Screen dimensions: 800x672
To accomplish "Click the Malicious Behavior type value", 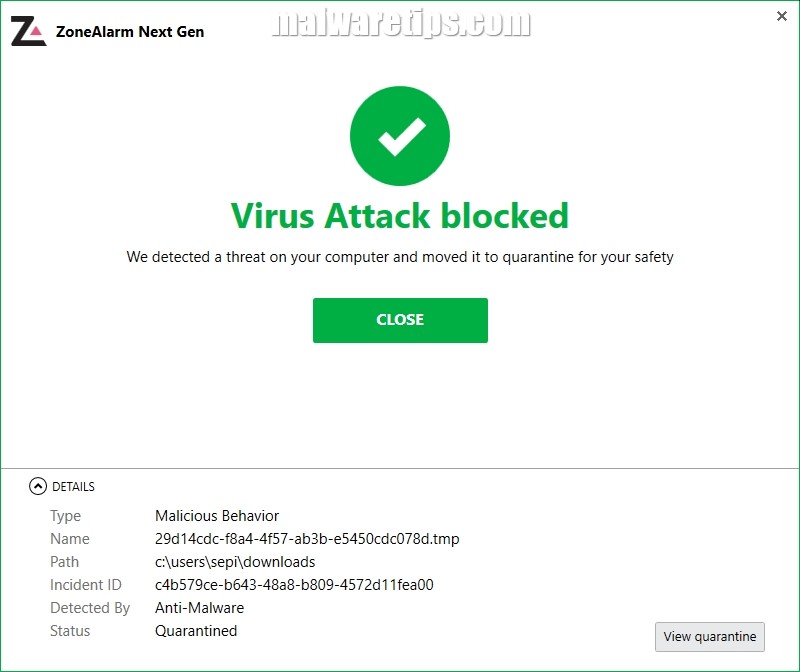I will (217, 516).
